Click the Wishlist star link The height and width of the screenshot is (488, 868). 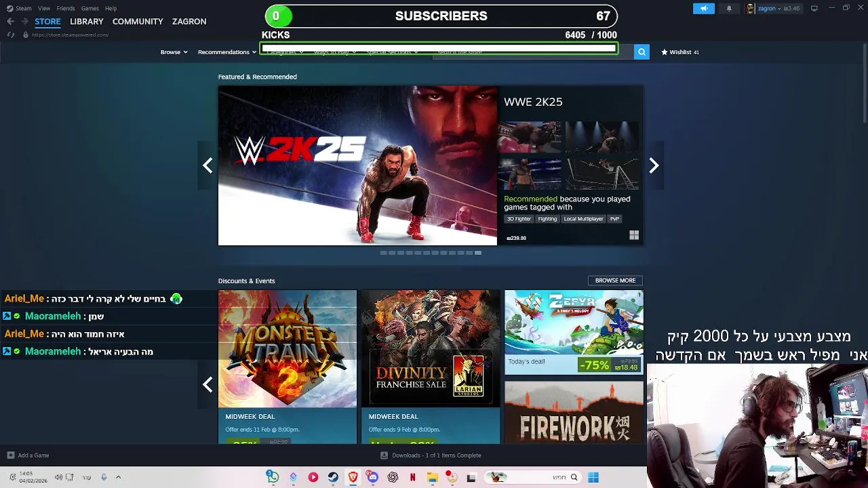pyautogui.click(x=680, y=52)
